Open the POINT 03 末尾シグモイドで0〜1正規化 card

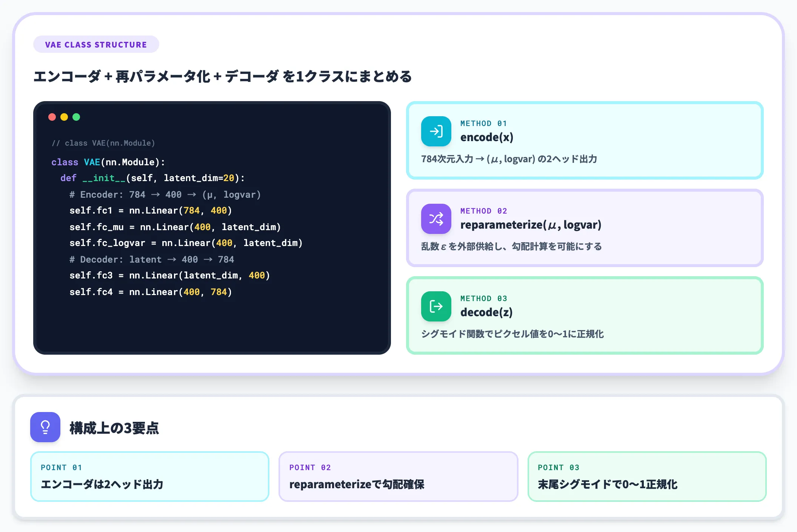pyautogui.click(x=647, y=477)
